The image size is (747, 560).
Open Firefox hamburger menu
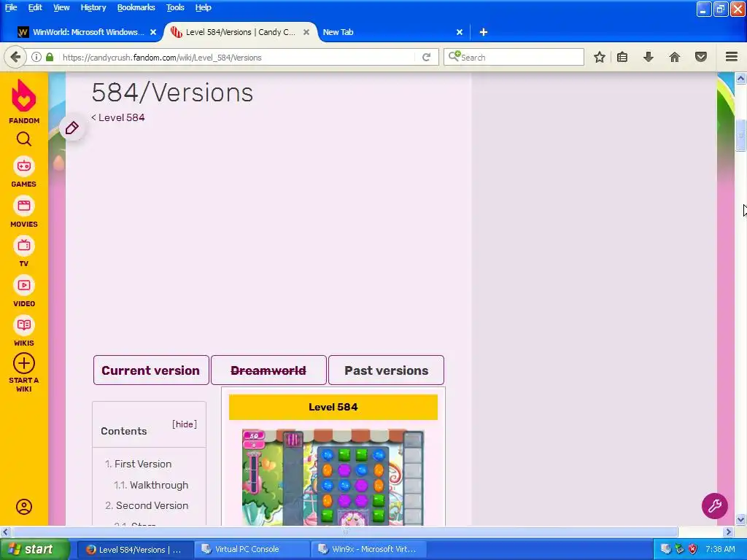(x=732, y=57)
